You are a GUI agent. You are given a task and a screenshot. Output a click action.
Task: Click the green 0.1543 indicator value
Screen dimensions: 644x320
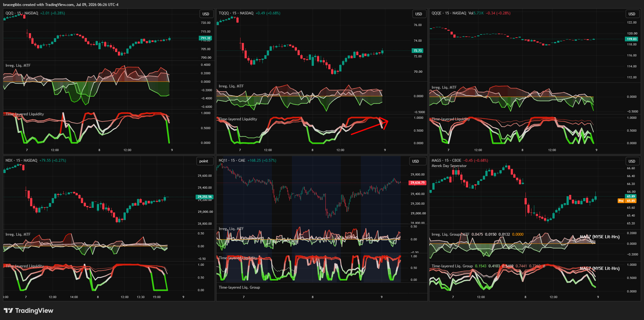click(x=481, y=266)
